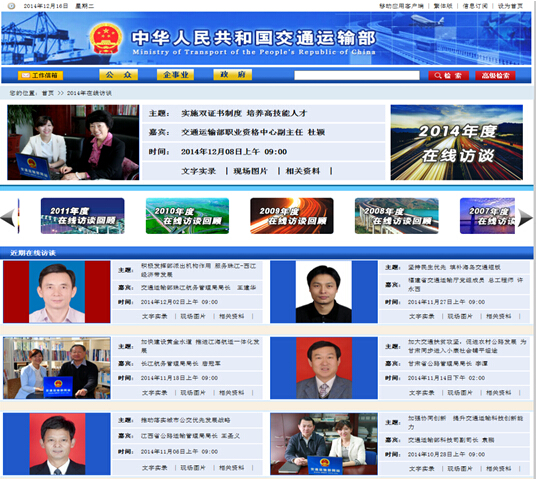This screenshot has width=536, height=479.
Task: Open 2009年度在线访谈回顾 thumbnail
Action: pos(292,216)
